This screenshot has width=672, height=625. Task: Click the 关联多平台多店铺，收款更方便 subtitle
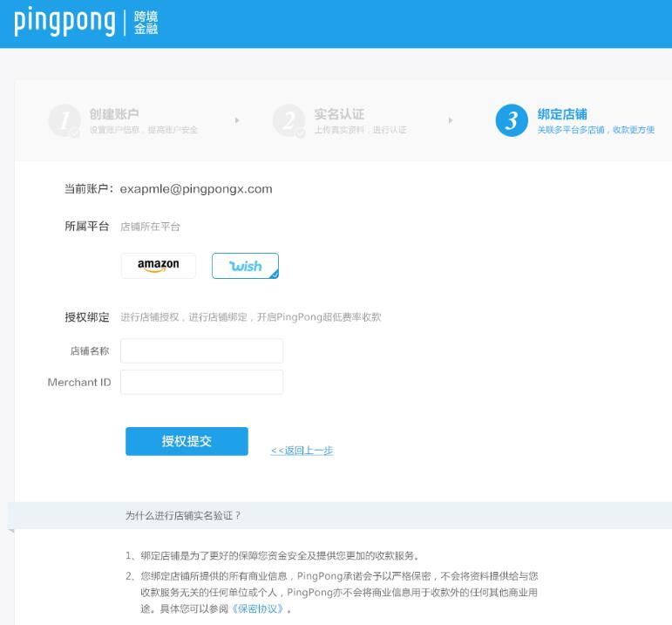596,130
